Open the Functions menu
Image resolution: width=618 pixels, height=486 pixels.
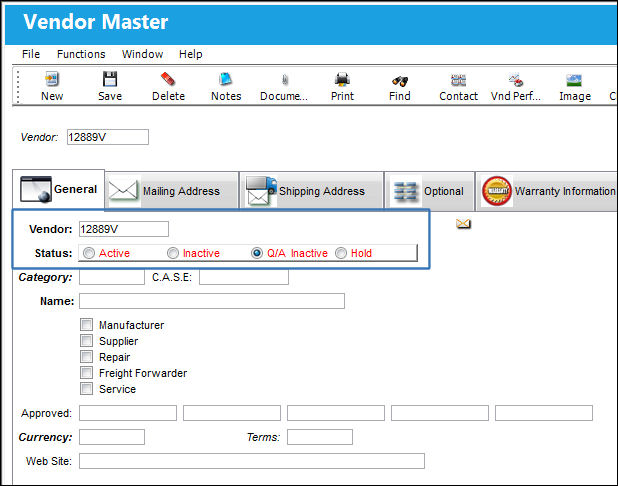pyautogui.click(x=81, y=54)
